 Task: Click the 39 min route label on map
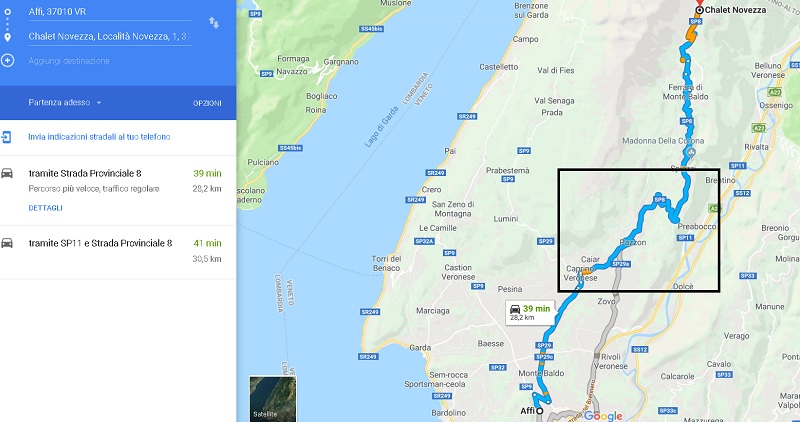(530, 312)
